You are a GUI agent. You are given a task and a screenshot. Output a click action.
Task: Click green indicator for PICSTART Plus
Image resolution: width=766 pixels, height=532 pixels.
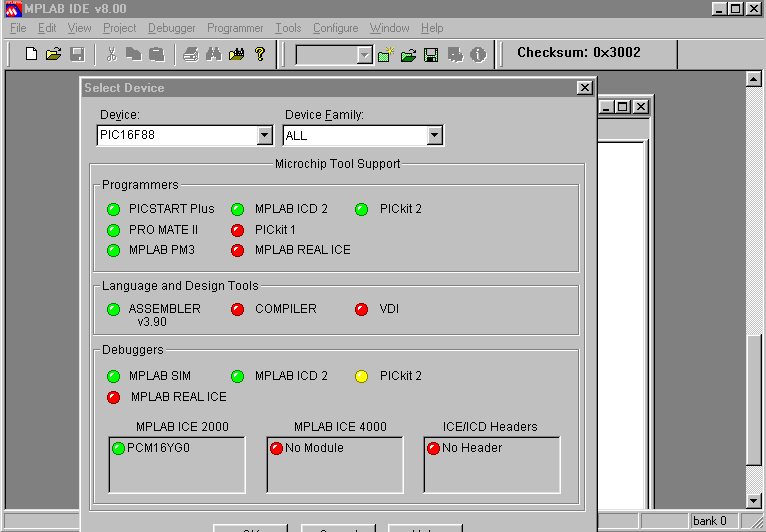(x=113, y=210)
